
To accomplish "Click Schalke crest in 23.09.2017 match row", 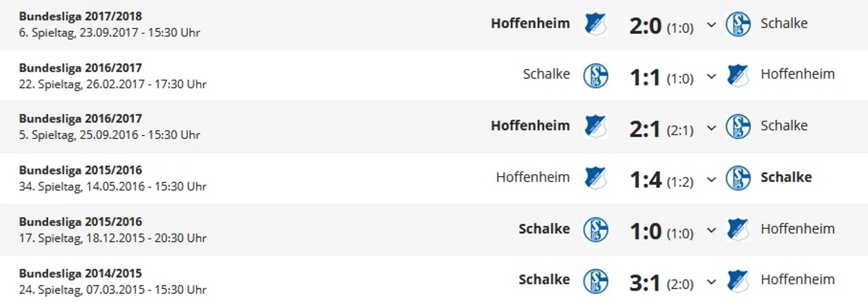I will point(738,24).
